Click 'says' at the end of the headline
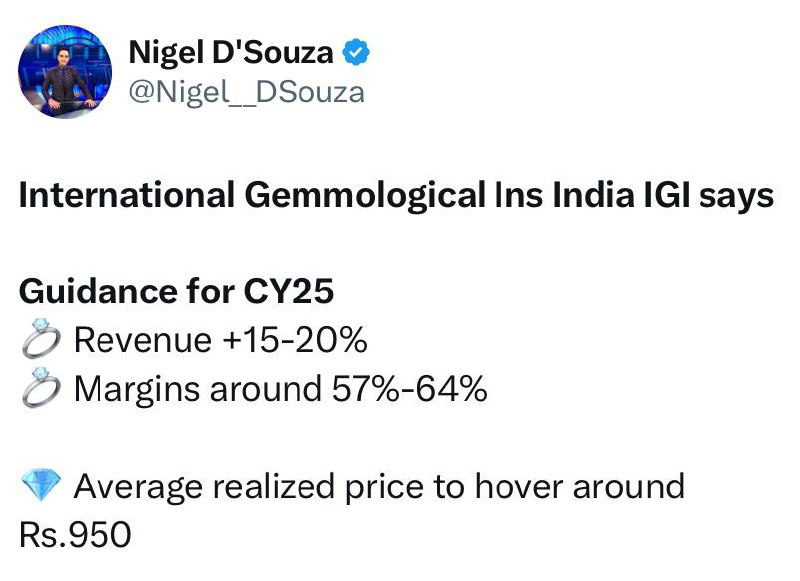 tap(736, 197)
